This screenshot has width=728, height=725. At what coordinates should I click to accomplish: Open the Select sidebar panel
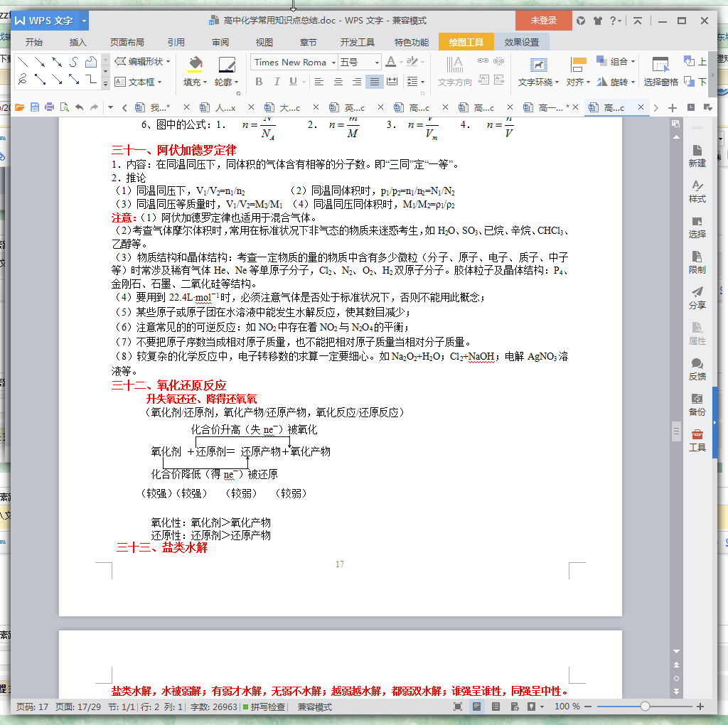[x=697, y=227]
